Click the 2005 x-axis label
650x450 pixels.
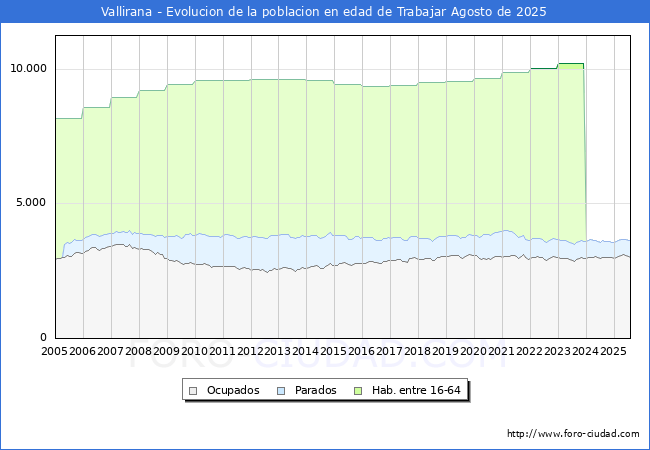[54, 351]
